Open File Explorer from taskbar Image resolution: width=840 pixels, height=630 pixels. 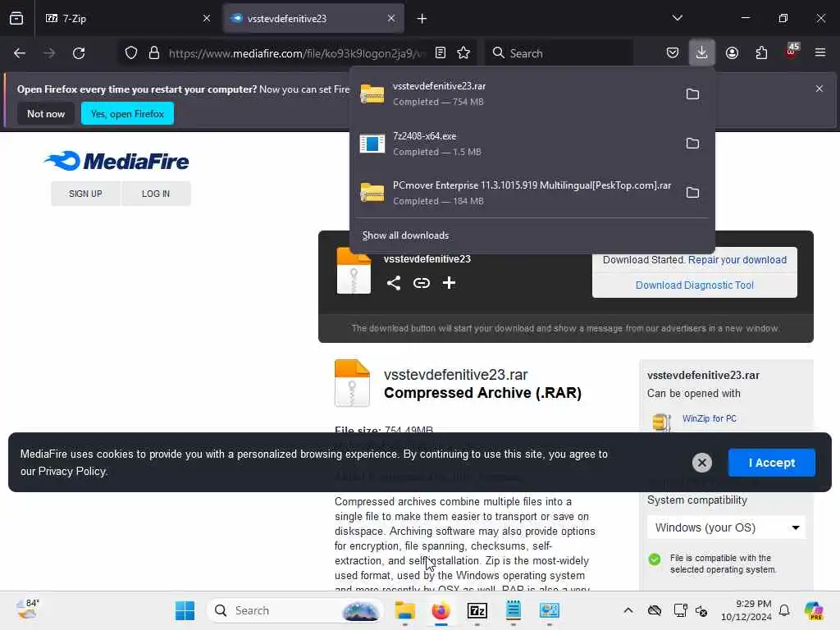(x=405, y=610)
